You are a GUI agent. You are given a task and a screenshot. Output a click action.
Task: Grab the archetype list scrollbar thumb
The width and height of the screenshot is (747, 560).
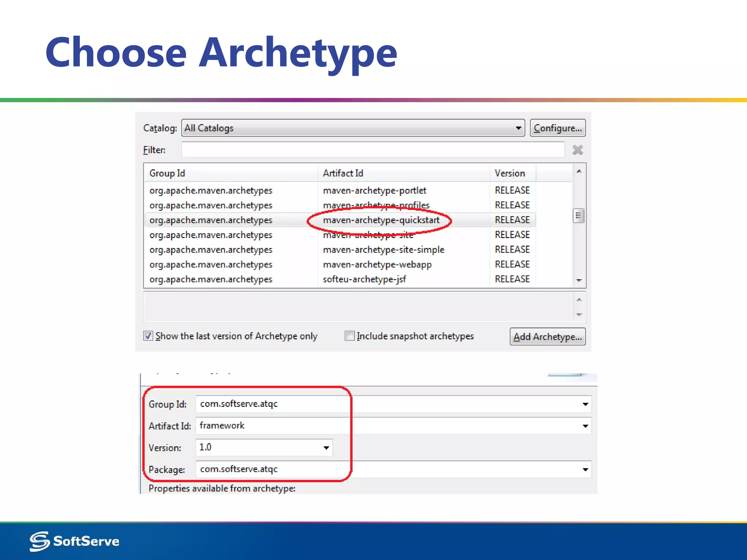pos(578,215)
